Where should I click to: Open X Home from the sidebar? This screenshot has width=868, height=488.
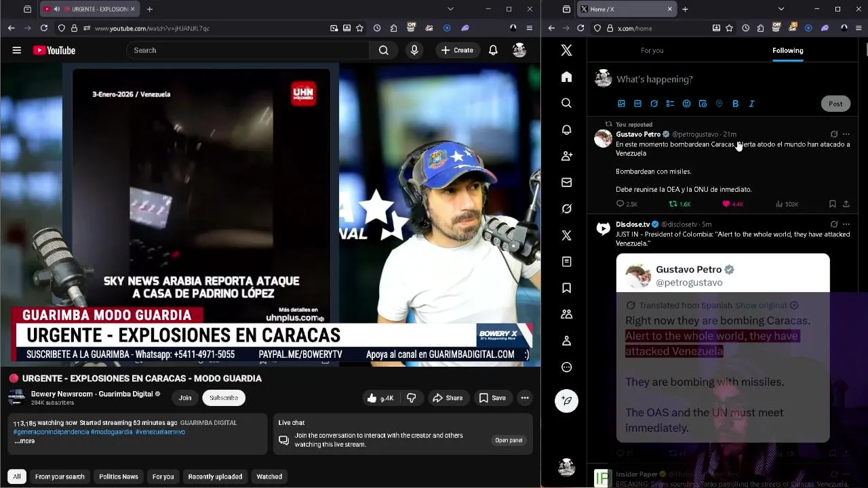point(567,77)
